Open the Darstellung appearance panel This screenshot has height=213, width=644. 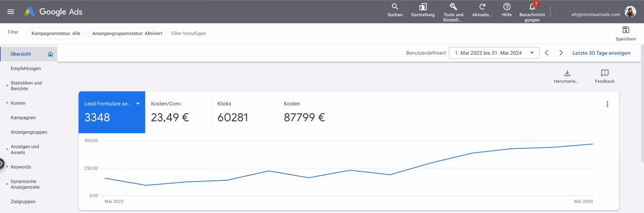tap(423, 10)
